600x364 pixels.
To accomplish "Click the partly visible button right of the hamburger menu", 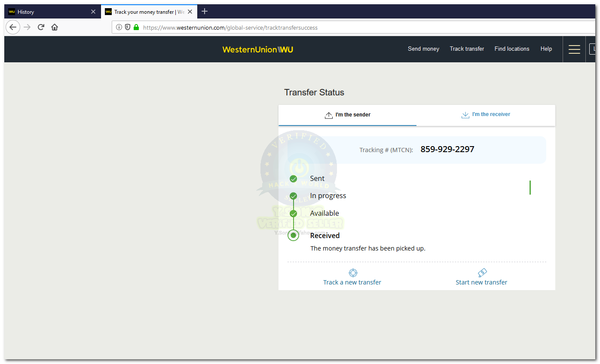I will pyautogui.click(x=592, y=49).
